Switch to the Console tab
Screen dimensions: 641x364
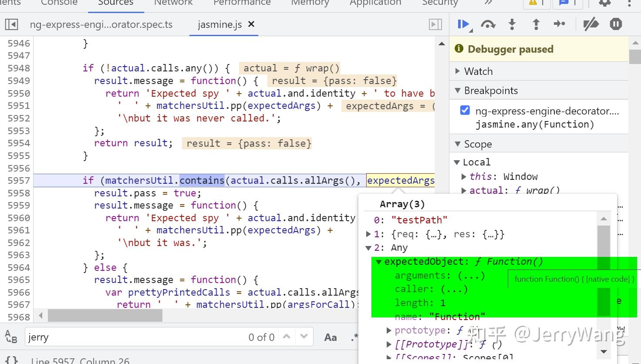click(x=59, y=3)
